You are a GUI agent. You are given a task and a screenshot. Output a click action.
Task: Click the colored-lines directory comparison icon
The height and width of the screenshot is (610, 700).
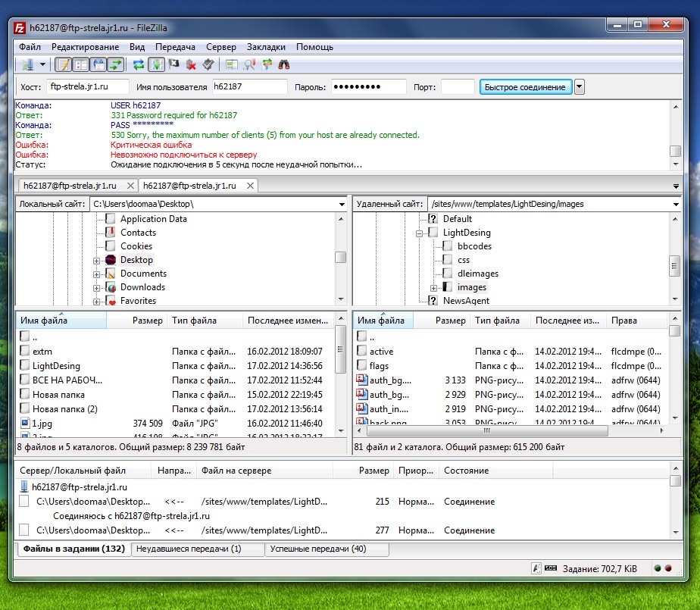pos(231,64)
